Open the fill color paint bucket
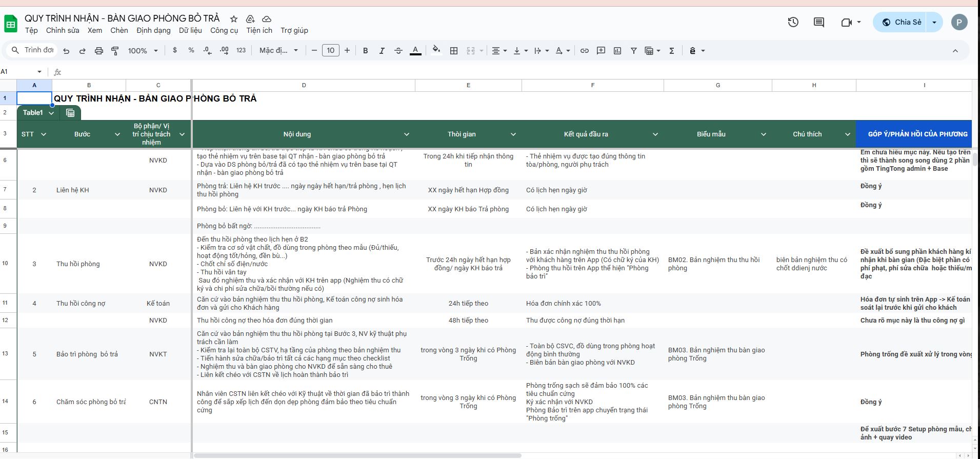The width and height of the screenshot is (980, 459). tap(436, 50)
